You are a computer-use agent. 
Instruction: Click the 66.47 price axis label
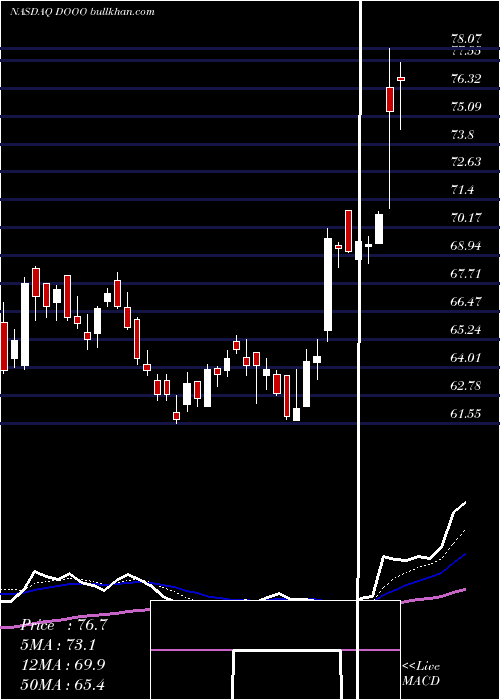466,301
